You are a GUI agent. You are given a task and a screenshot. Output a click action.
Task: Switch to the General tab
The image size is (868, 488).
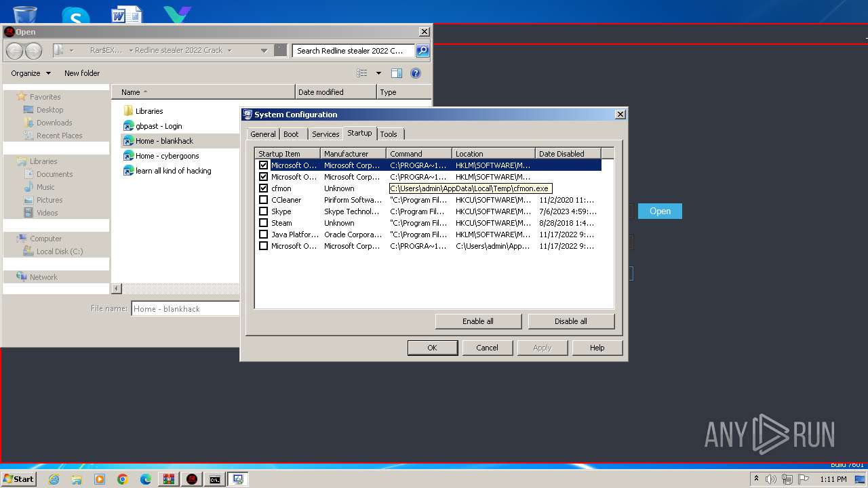pyautogui.click(x=263, y=134)
